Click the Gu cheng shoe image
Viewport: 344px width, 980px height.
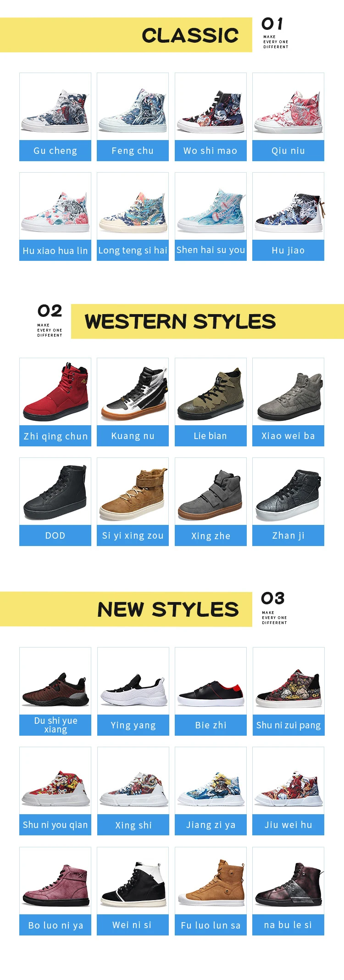(x=55, y=107)
